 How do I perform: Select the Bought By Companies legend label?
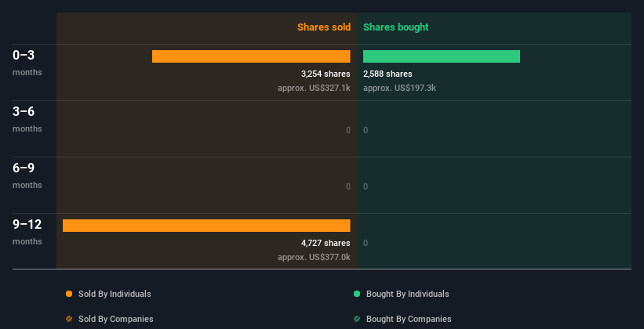(409, 319)
